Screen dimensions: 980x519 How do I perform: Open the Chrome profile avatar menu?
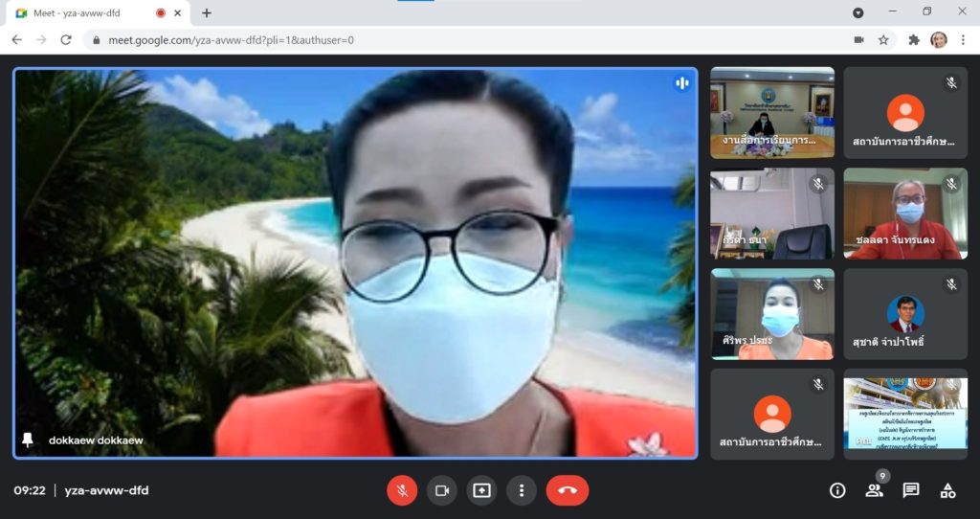(939, 40)
